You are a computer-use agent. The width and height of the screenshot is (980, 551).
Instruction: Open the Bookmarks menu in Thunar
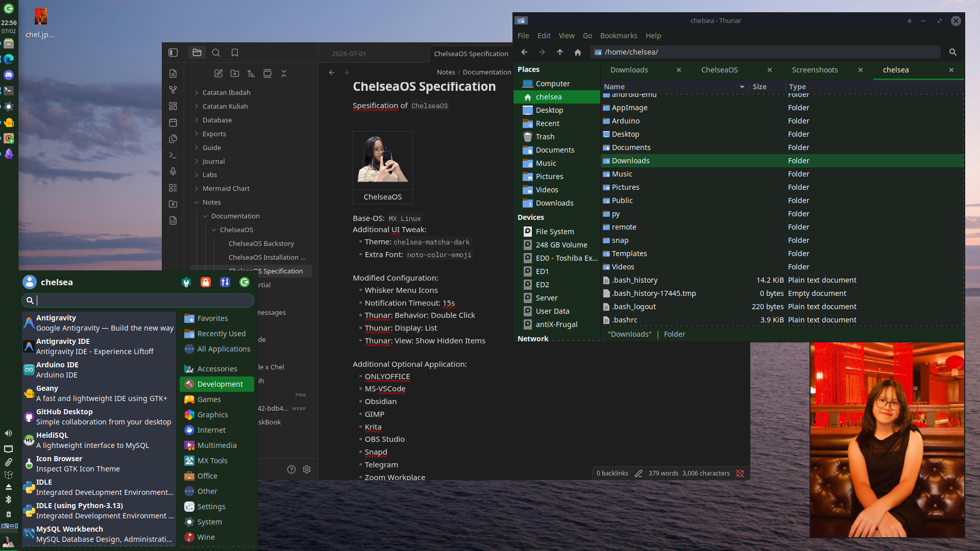(x=619, y=36)
